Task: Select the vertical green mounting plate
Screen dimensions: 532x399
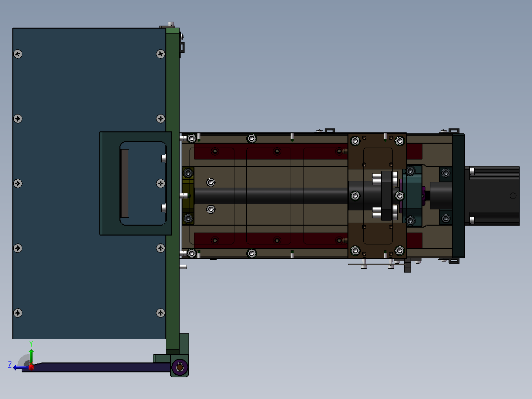Action: (x=173, y=191)
